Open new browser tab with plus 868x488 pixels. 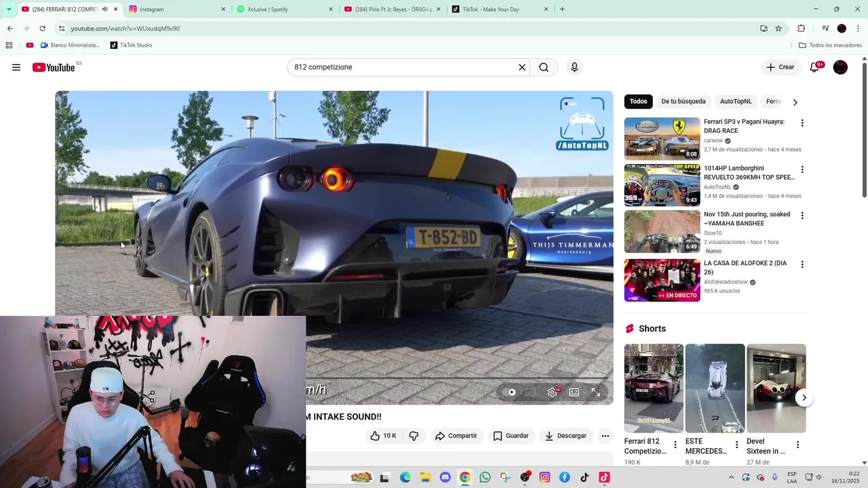point(562,9)
